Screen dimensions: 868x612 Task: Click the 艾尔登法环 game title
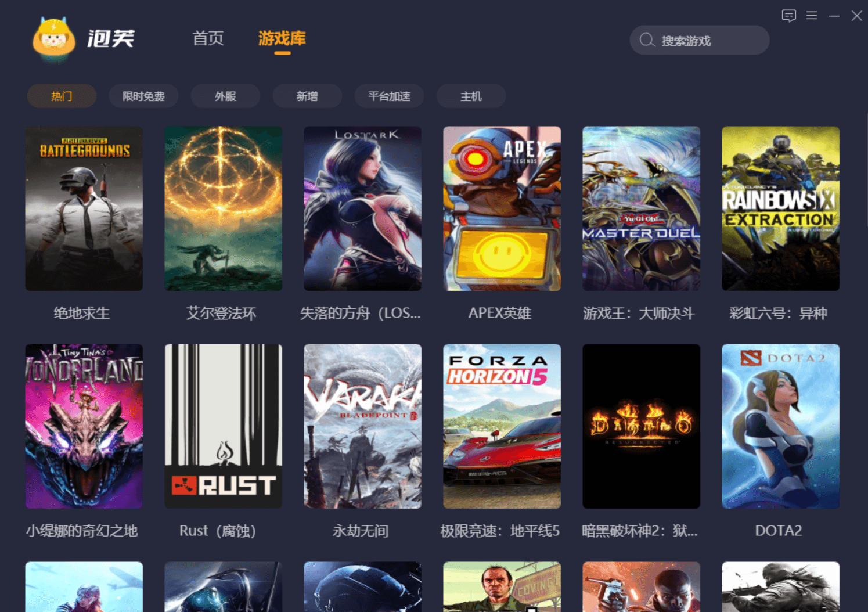point(221,314)
